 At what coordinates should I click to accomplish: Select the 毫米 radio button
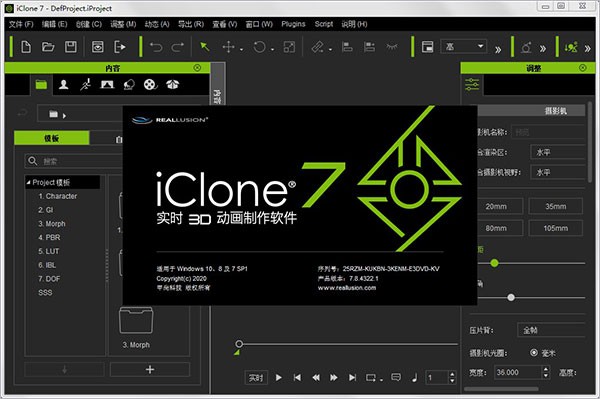[x=534, y=352]
